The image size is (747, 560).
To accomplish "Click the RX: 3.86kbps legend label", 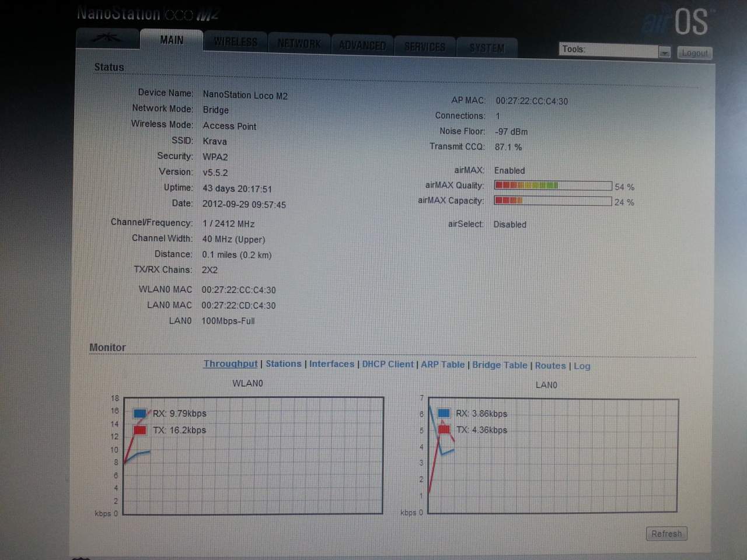I will (x=481, y=414).
